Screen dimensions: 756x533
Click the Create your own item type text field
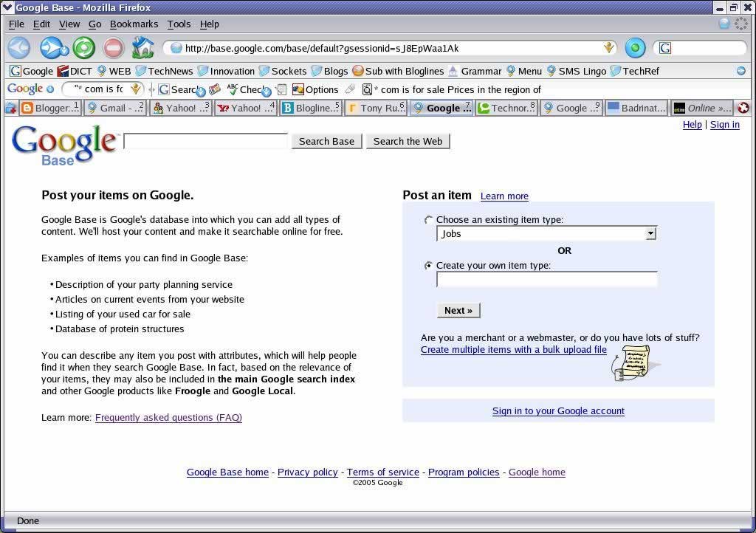pos(547,280)
